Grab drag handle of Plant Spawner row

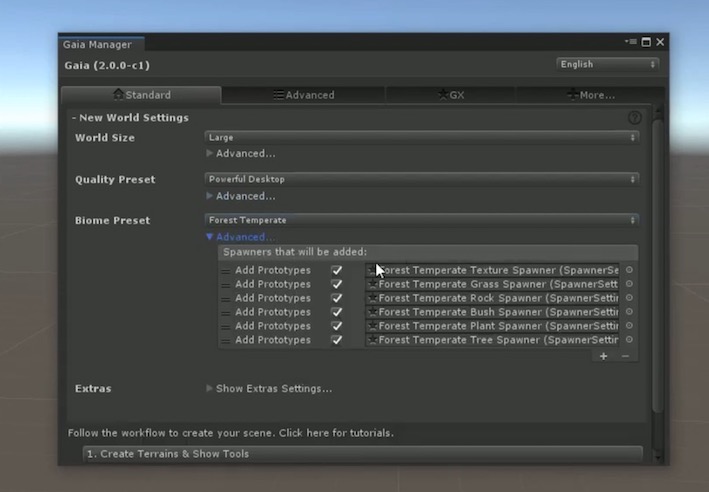pyautogui.click(x=226, y=327)
